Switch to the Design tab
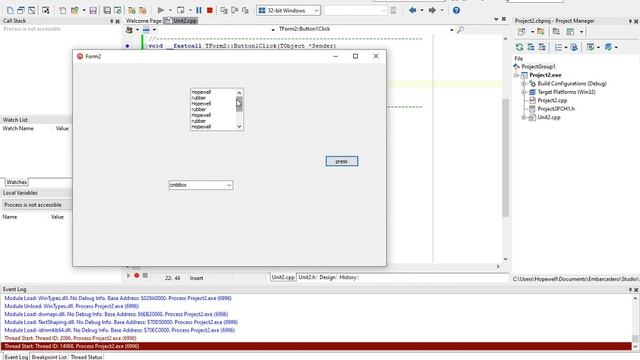 click(327, 277)
